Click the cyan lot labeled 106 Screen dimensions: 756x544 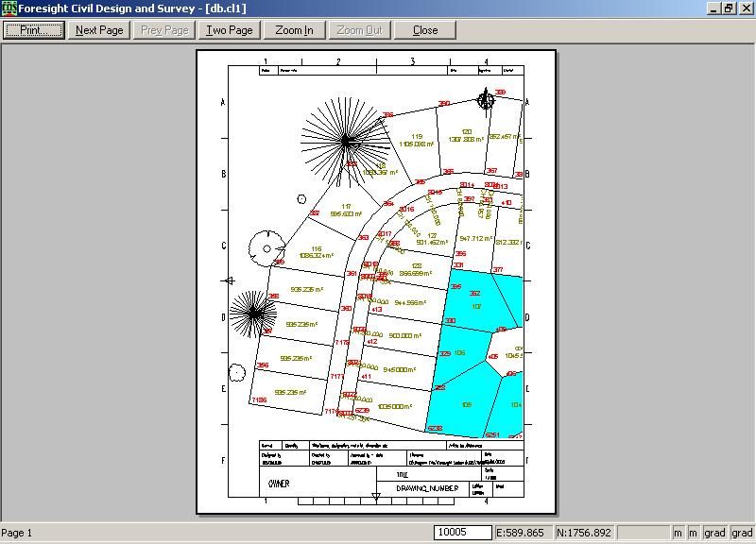coord(460,353)
